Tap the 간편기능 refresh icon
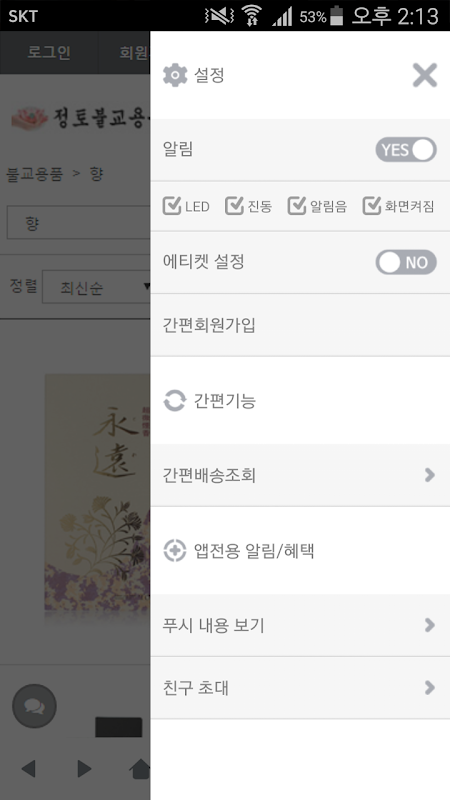Viewport: 450px width, 800px height. tap(174, 401)
